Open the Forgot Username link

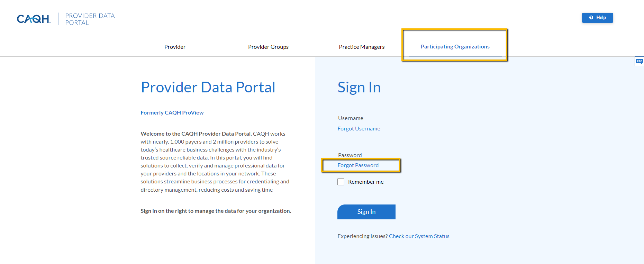pyautogui.click(x=359, y=129)
